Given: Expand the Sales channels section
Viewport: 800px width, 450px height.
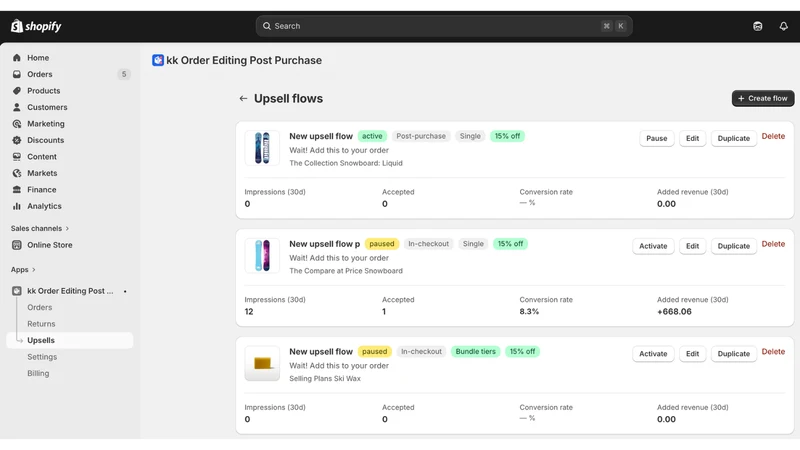Looking at the screenshot, I should 40,229.
